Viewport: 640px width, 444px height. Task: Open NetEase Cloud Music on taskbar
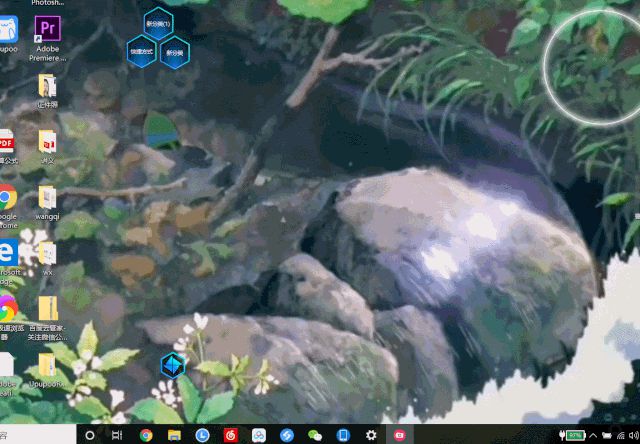231,435
